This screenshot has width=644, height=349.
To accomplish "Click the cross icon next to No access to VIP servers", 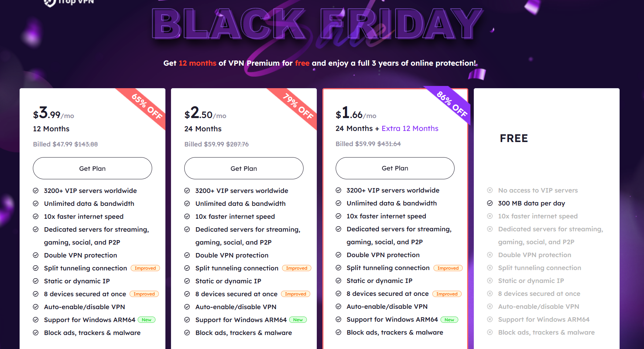I will [490, 190].
